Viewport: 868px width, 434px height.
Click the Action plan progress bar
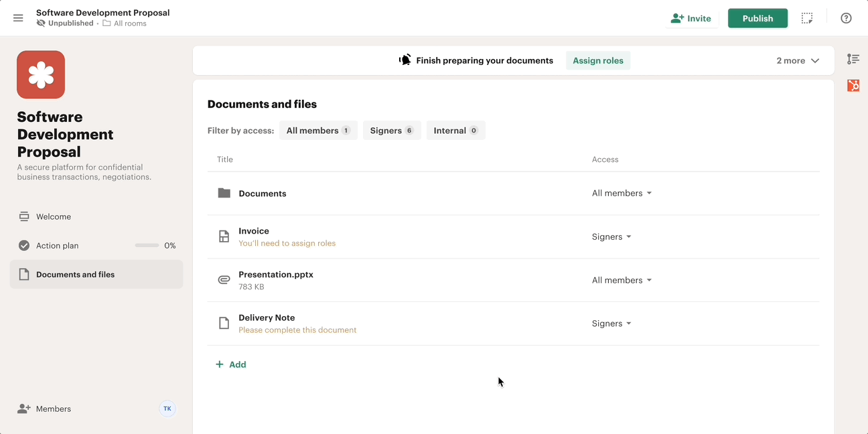147,246
